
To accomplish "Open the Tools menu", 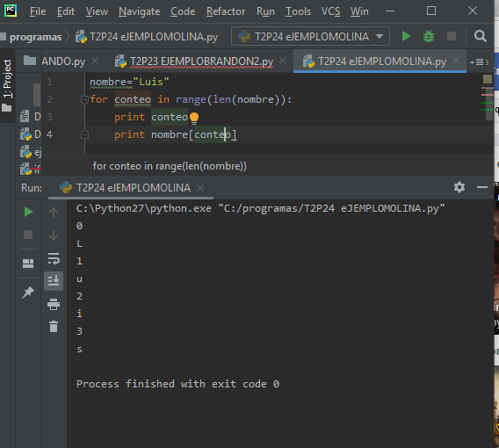I will 298,11.
